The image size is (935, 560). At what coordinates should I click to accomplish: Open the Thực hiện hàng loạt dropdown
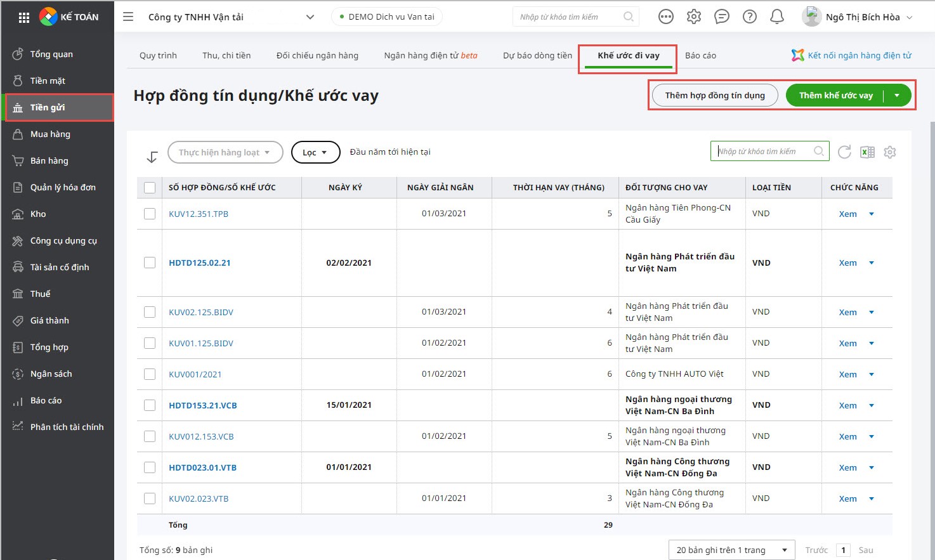225,152
